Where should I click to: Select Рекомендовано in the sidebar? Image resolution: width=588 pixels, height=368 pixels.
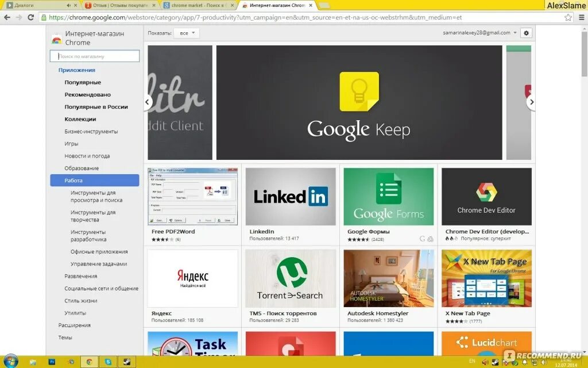87,95
